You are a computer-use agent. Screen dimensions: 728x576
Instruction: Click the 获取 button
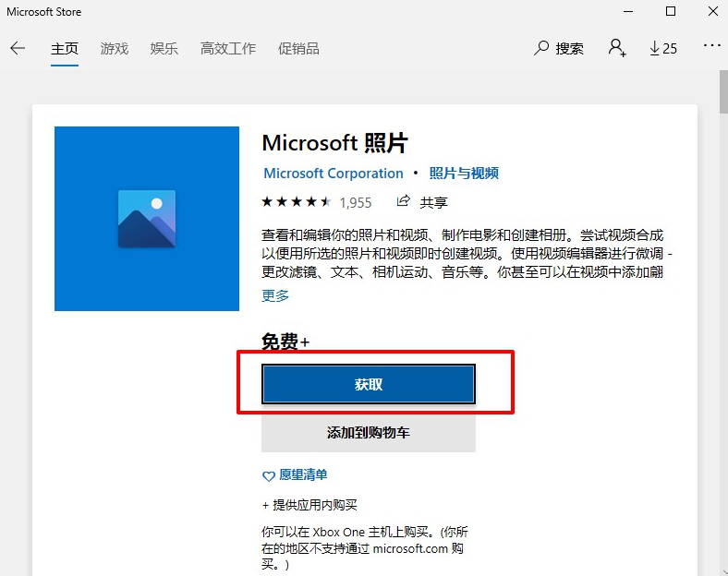(369, 384)
